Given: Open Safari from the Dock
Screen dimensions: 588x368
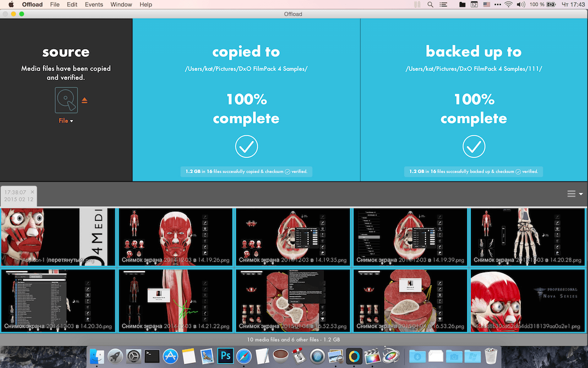Looking at the screenshot, I should 244,356.
